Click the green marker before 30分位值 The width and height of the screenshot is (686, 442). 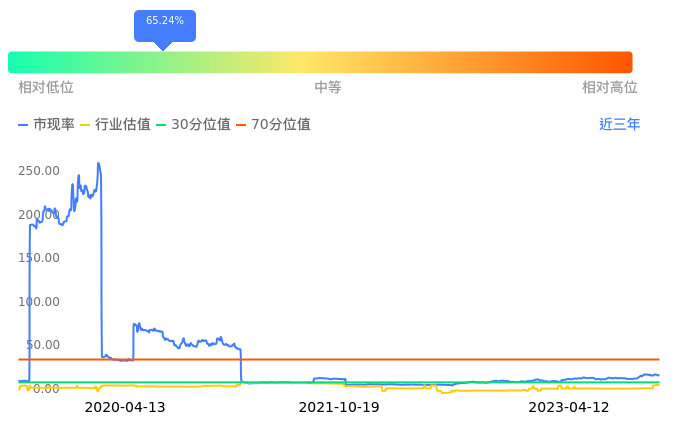[162, 125]
